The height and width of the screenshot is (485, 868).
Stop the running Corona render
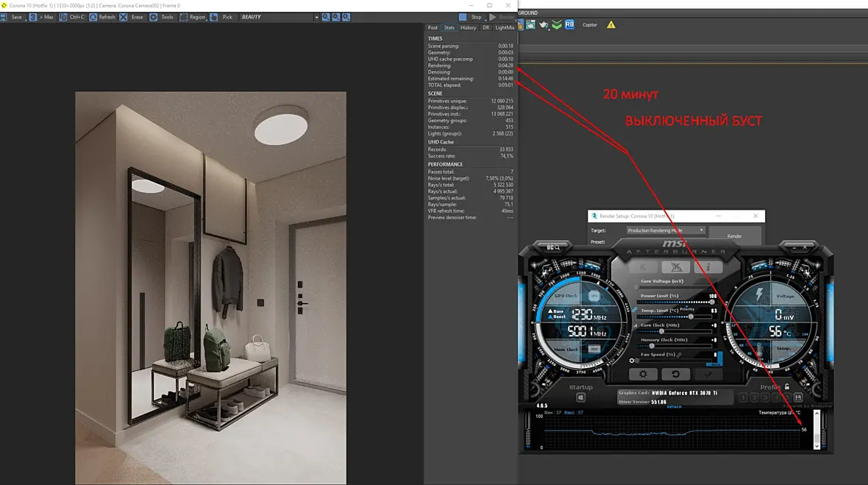471,17
